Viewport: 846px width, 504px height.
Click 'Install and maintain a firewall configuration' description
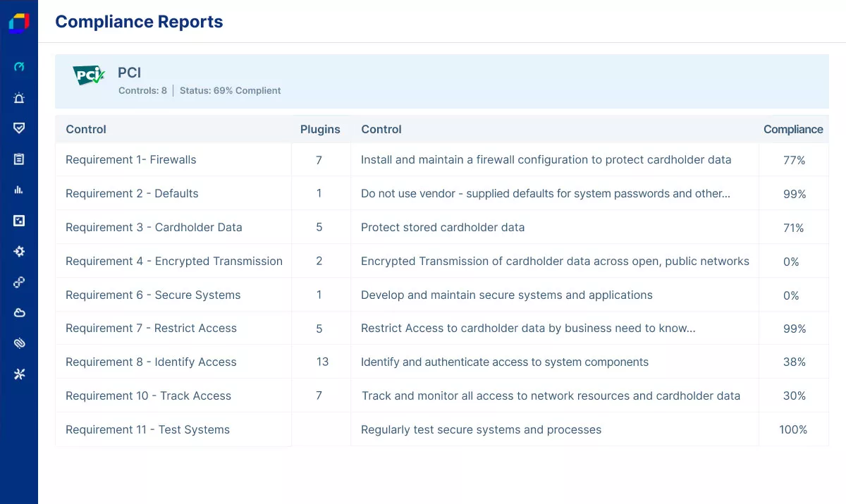546,160
